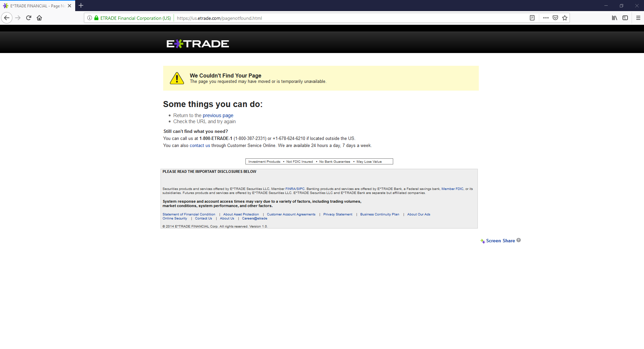Screen dimensions: 644x349
Task: Open the Firefox home page
Action: click(x=39, y=18)
